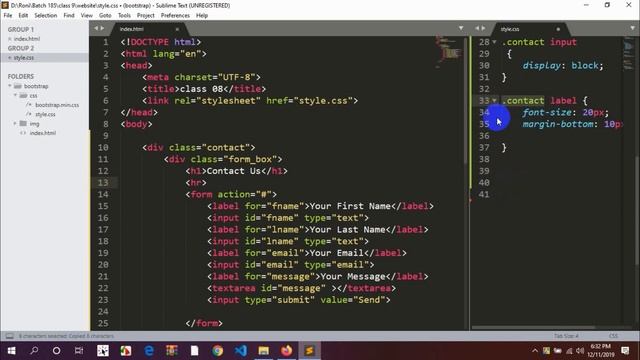Viewport: 640px width, 360px height.
Task: Open index.html under the bootstrap folder
Action: (x=43, y=133)
